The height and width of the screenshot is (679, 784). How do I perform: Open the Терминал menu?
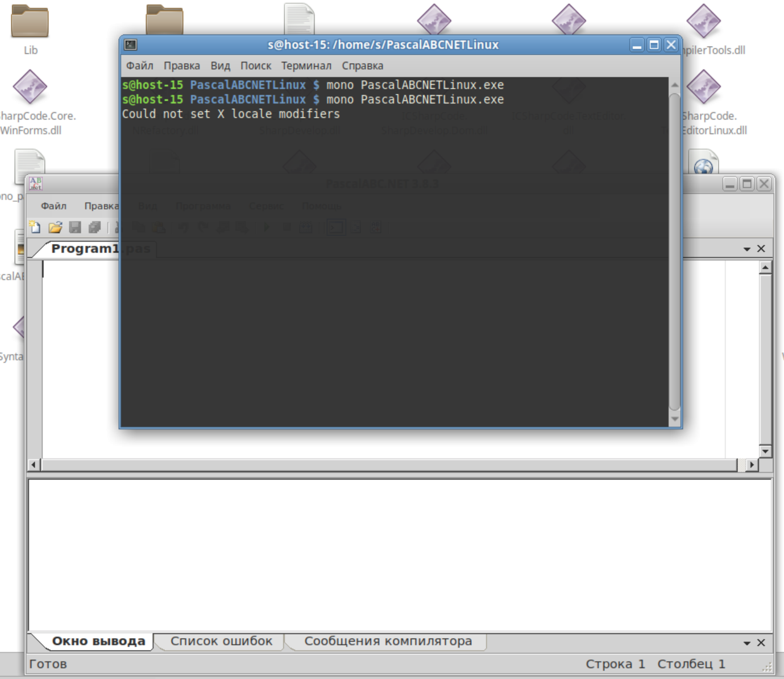(x=306, y=65)
